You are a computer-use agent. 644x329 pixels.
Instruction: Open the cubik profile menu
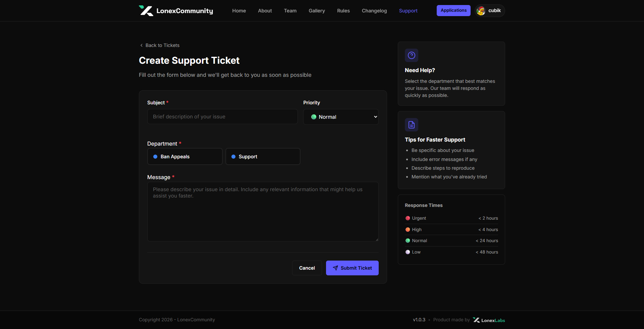coord(490,11)
